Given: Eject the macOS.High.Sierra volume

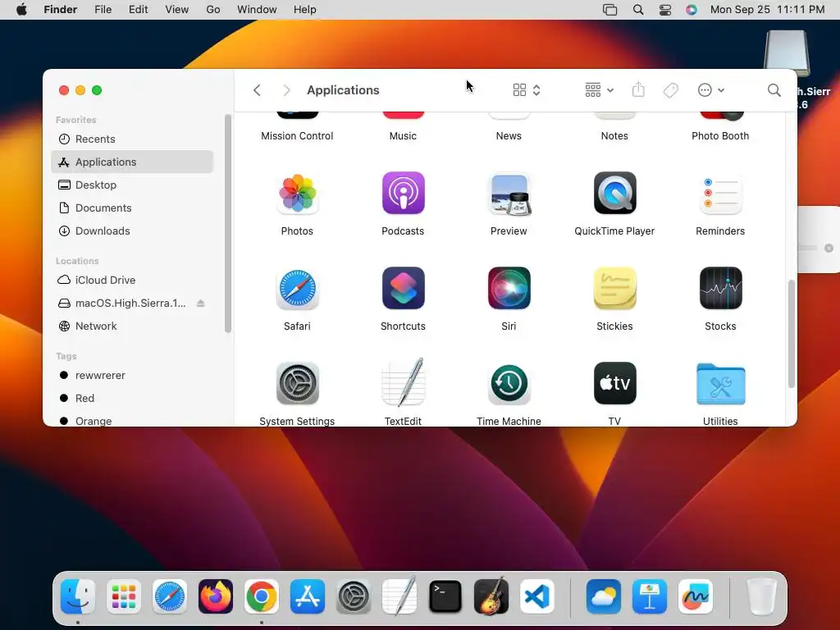Looking at the screenshot, I should click(x=200, y=304).
